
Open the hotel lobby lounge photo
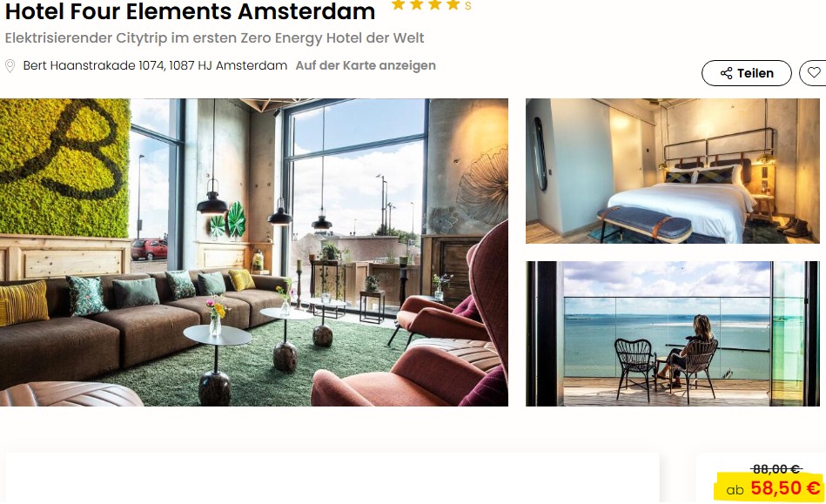pyautogui.click(x=254, y=252)
